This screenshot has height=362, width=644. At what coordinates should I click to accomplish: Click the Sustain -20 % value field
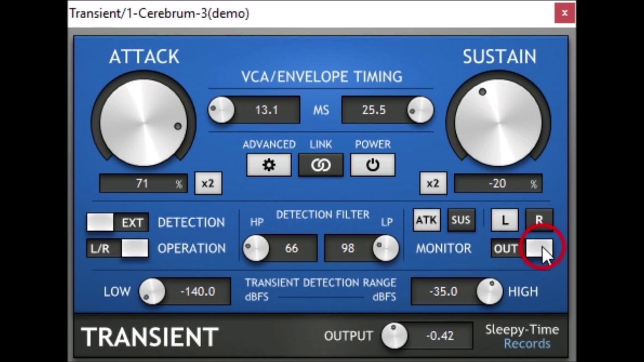pyautogui.click(x=498, y=184)
